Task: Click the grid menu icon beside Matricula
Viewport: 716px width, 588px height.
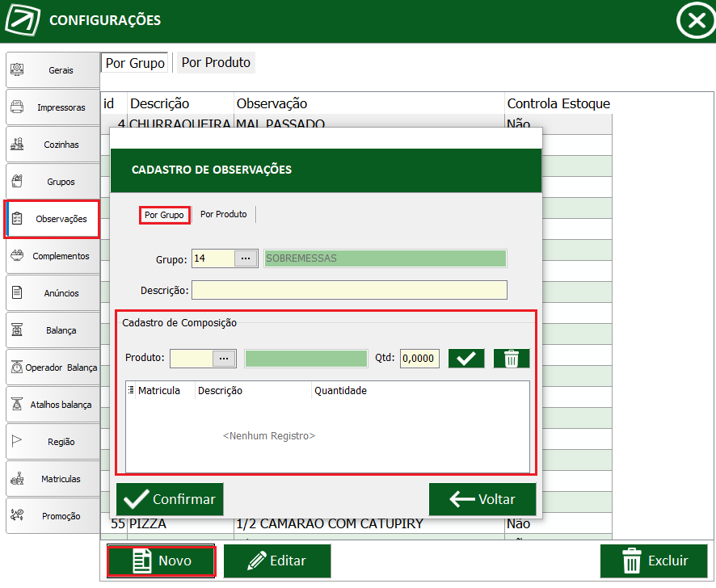Action: click(131, 390)
